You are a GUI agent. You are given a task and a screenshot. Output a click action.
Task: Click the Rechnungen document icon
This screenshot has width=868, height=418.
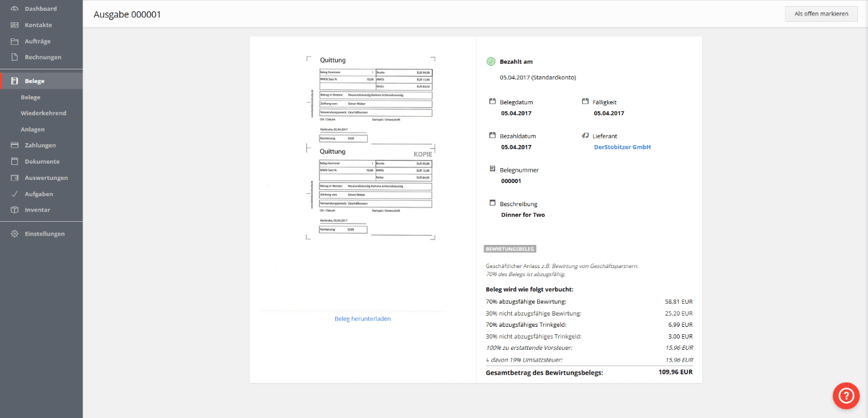pos(14,57)
